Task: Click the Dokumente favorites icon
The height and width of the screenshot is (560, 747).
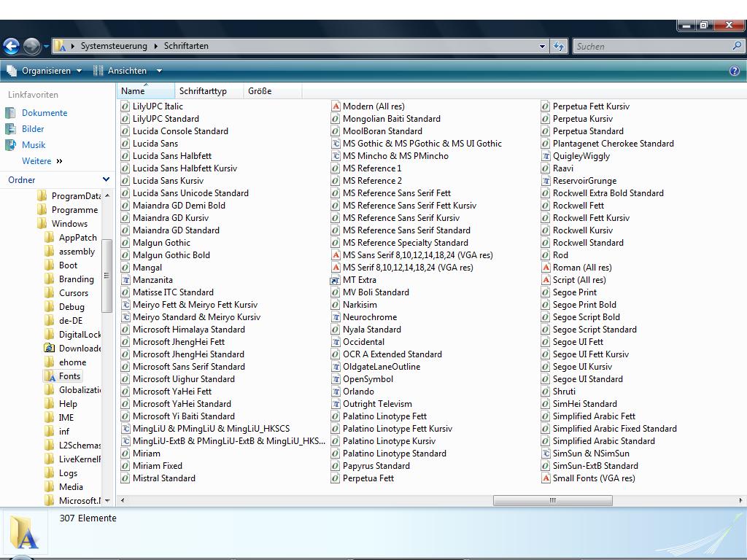Action: tap(10, 113)
